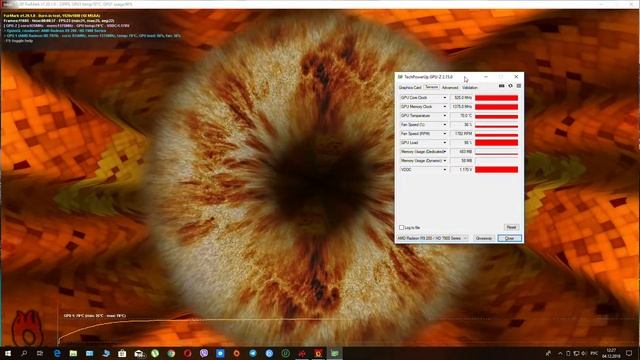The width and height of the screenshot is (640, 360).
Task: Click the VDDC value field
Action: click(x=461, y=170)
